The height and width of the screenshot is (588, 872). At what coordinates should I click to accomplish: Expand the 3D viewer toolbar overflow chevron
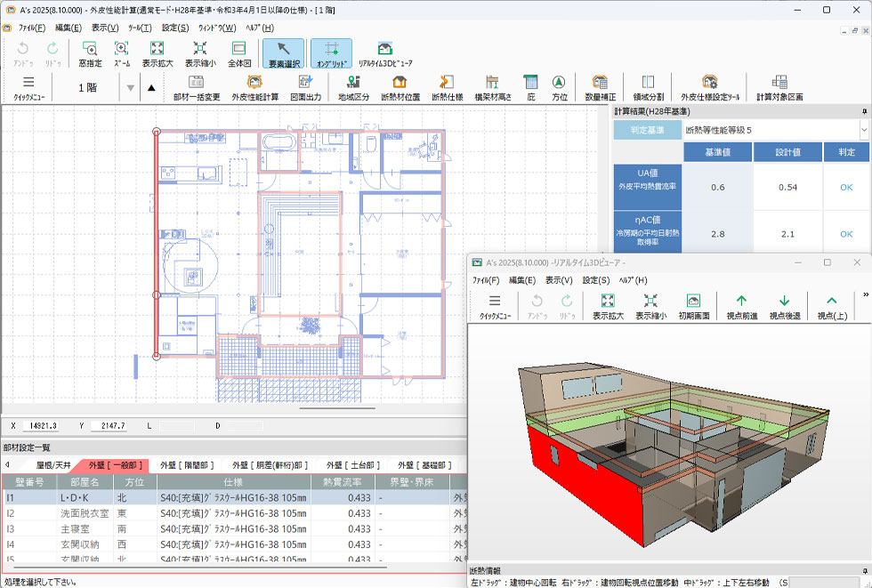(x=866, y=294)
